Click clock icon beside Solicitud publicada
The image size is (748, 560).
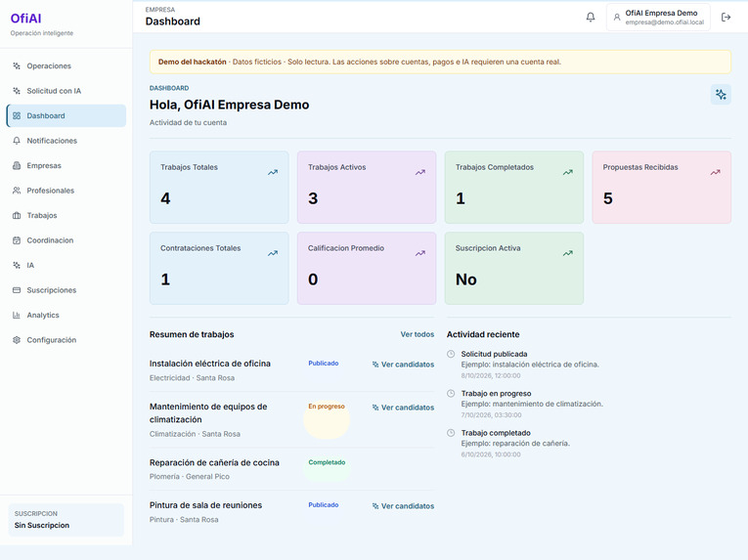pos(451,354)
